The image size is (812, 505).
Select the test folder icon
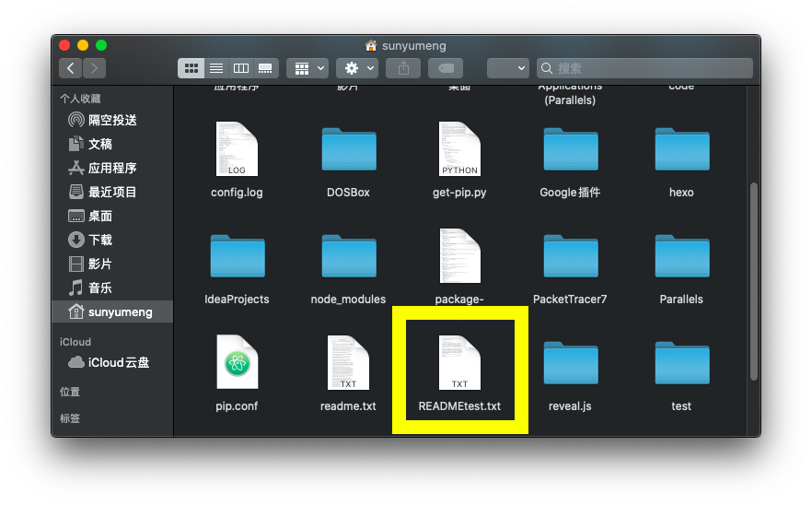[x=681, y=363]
